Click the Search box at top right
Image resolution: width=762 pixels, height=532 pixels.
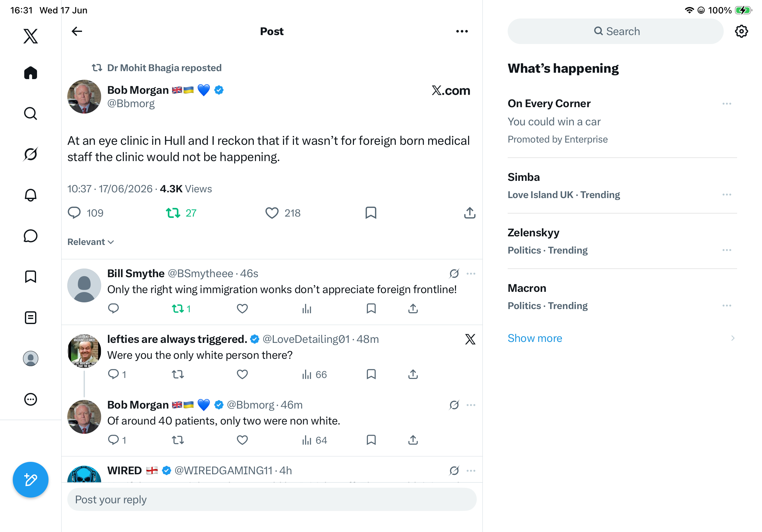[x=615, y=31]
